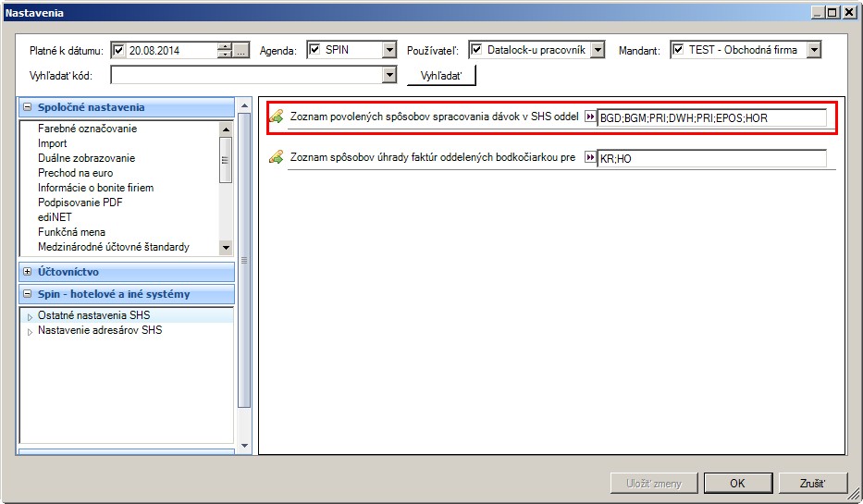Click scroll down arrow of the Spoločné nastavenia list

(225, 248)
